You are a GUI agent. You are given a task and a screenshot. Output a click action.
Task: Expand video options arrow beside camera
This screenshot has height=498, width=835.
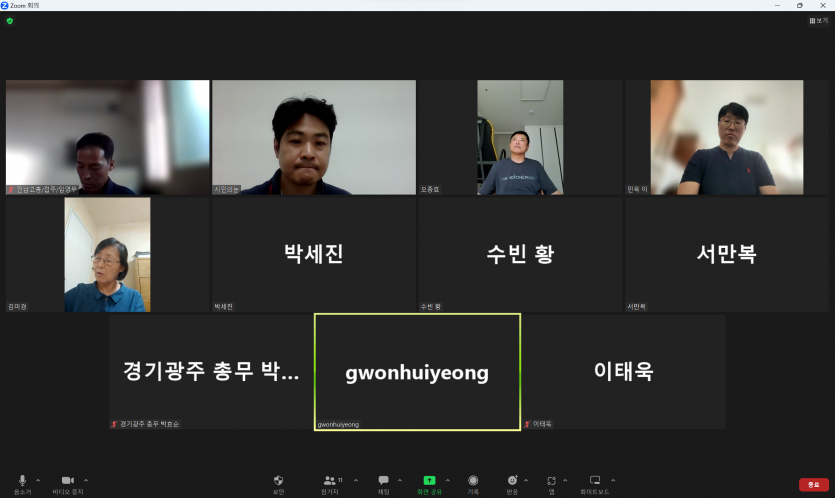[86, 479]
